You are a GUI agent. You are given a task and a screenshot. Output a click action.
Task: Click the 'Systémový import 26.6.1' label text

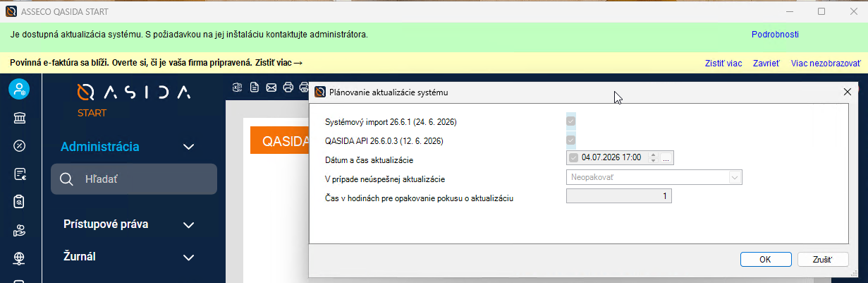tap(391, 122)
